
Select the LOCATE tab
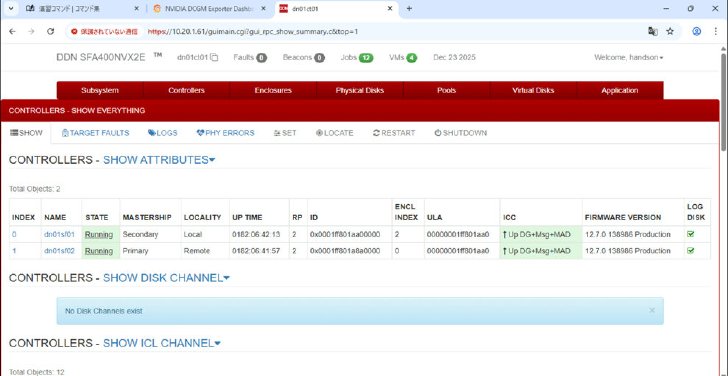(x=334, y=133)
